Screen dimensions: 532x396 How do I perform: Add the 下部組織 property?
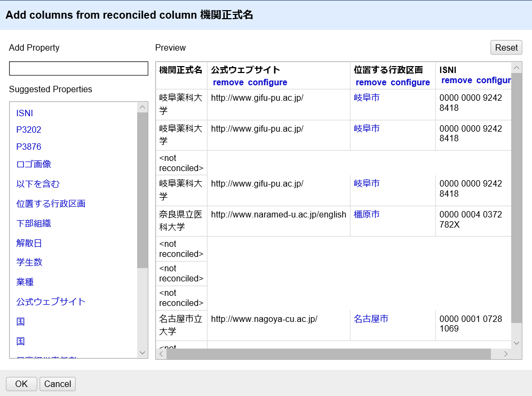[33, 223]
